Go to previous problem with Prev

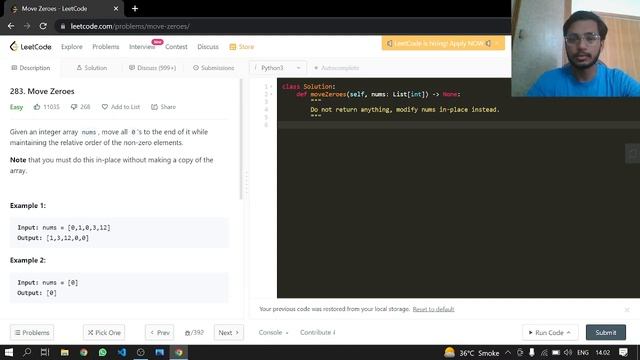tap(160, 333)
